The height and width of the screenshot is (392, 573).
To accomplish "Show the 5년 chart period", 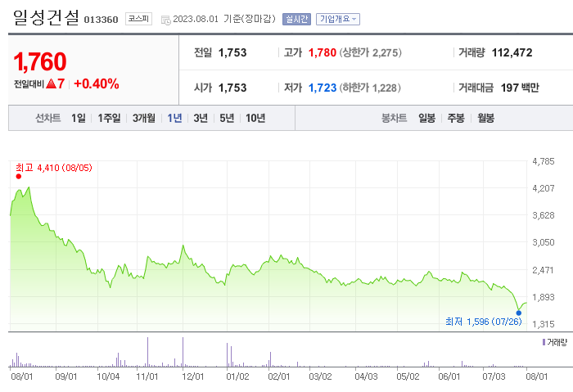I will [227, 118].
